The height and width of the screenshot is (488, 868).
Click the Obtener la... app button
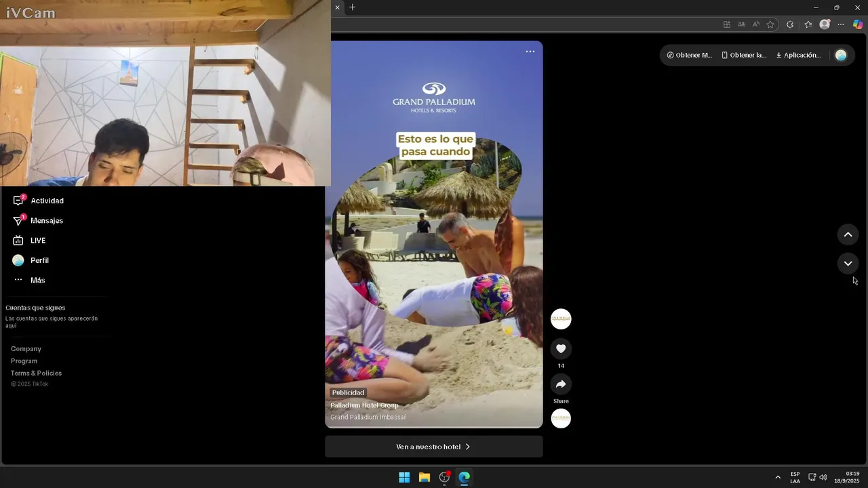[x=744, y=56]
